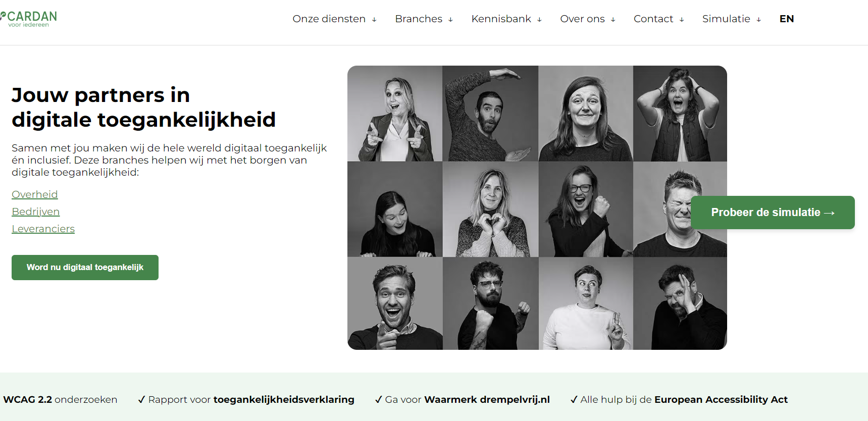
Task: Follow the Leveranciers link
Action: (x=43, y=229)
